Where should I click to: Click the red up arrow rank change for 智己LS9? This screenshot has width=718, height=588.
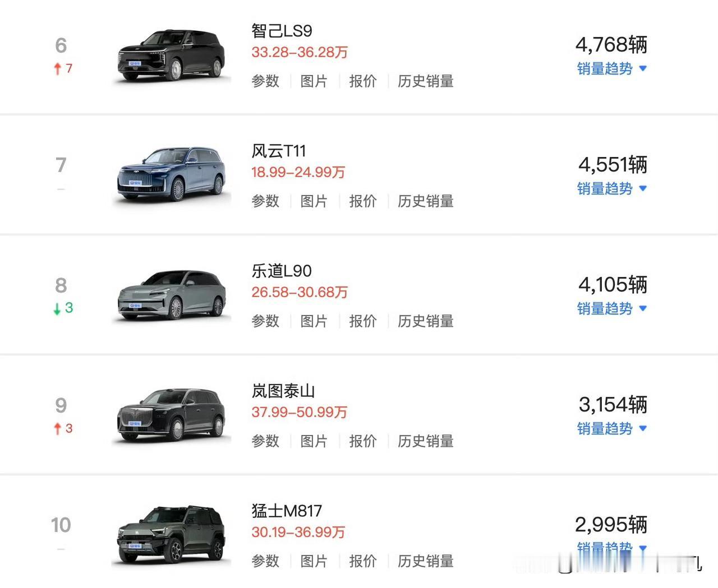click(x=63, y=68)
